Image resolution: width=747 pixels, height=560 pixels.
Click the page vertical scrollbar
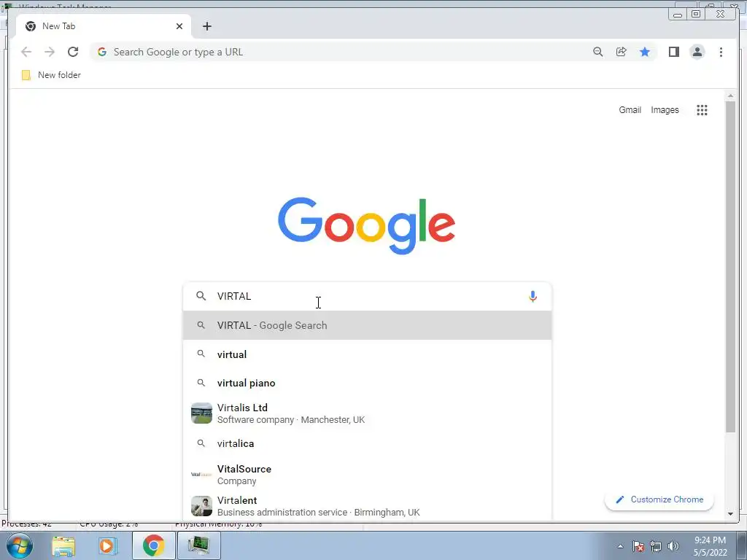pyautogui.click(x=730, y=267)
